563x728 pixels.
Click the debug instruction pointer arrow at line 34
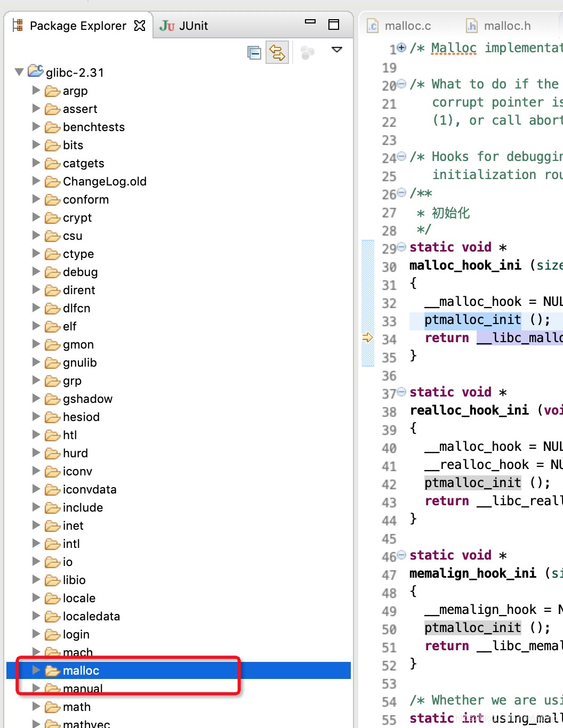click(x=367, y=337)
